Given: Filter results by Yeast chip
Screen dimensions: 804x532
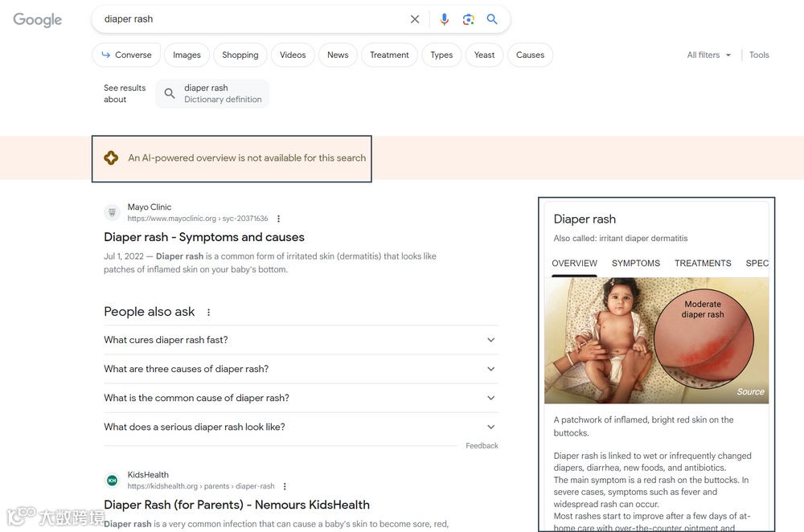Looking at the screenshot, I should 485,55.
